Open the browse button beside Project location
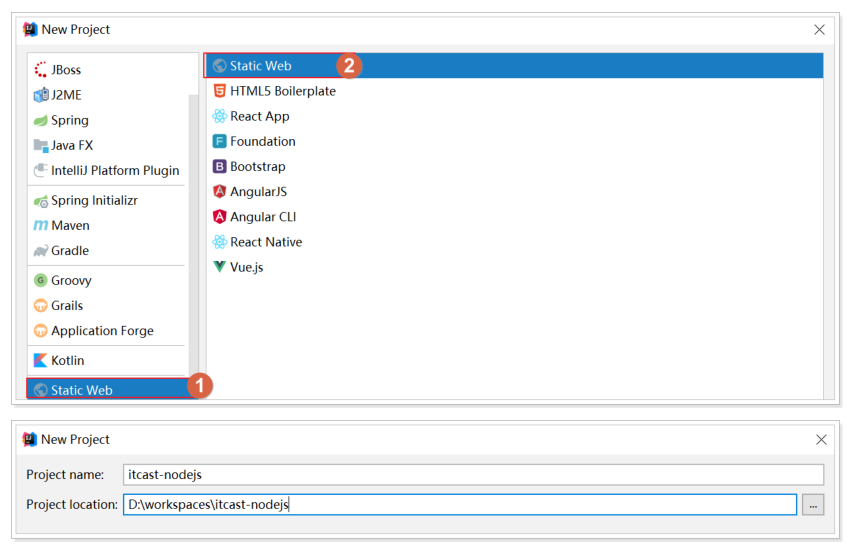Image resolution: width=852 pixels, height=550 pixels. pyautogui.click(x=813, y=505)
